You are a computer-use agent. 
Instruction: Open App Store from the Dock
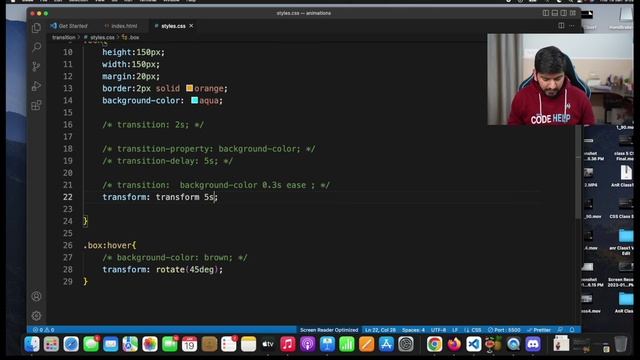386,344
